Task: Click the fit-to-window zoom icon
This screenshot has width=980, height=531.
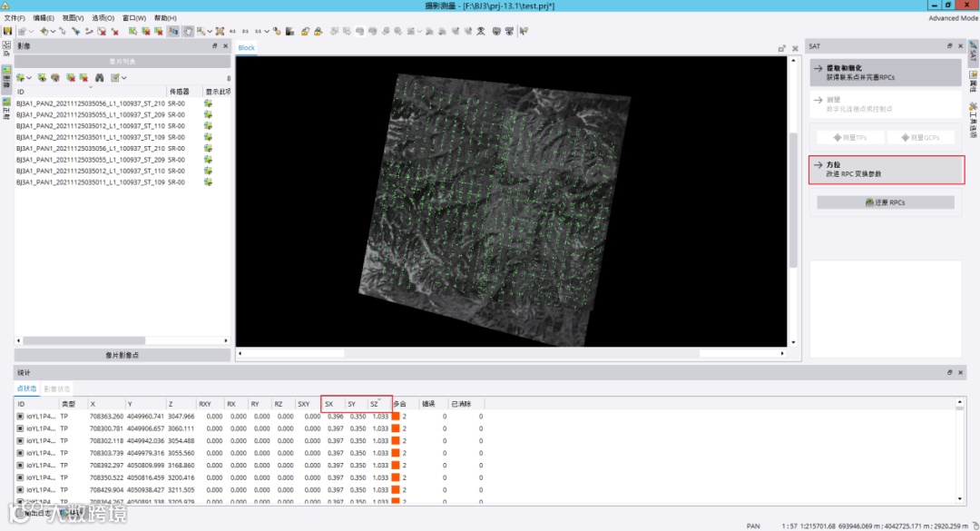Action: click(220, 31)
